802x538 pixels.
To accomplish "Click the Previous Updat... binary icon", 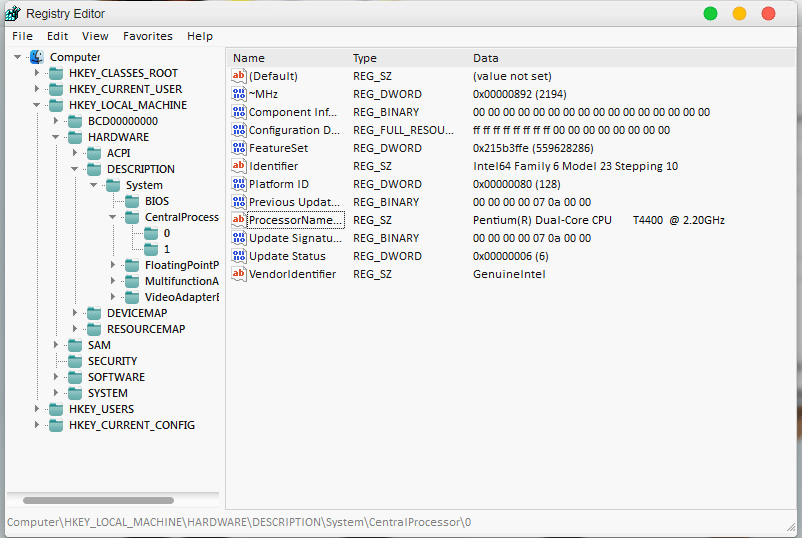I will (x=239, y=202).
